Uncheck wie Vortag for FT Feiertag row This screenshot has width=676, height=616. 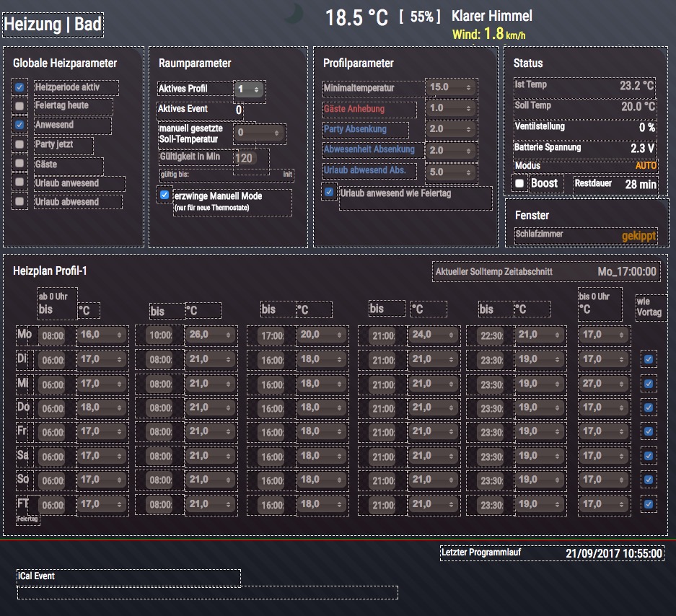(649, 504)
